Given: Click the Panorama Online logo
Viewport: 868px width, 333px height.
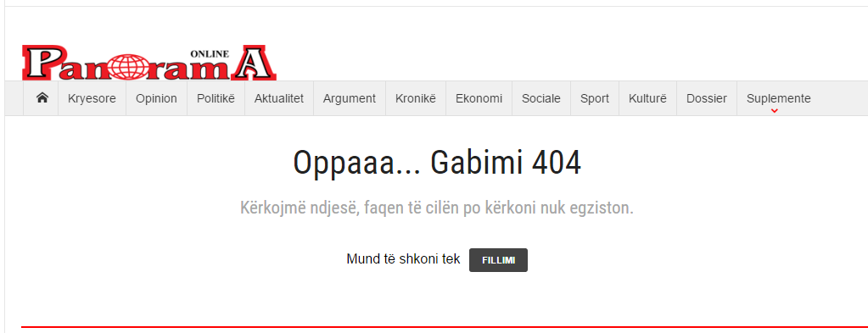Looking at the screenshot, I should point(149,63).
